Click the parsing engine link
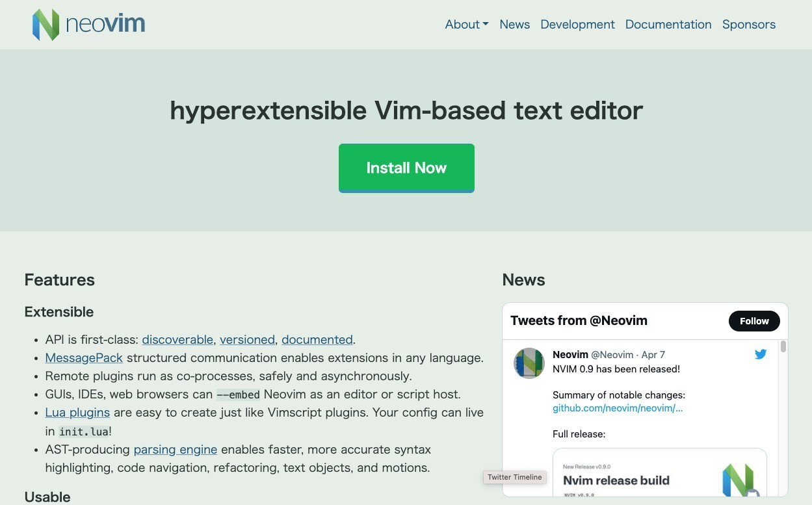This screenshot has height=505, width=812. point(175,449)
